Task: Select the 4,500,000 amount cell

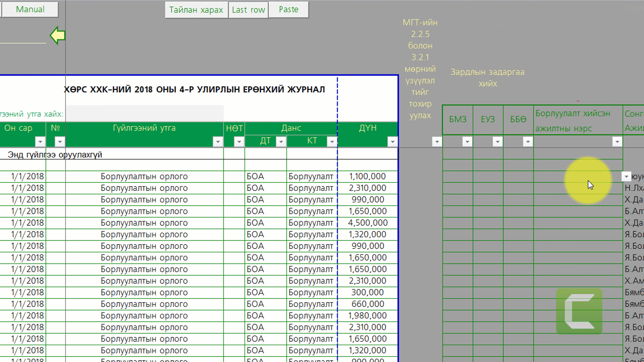Action: pos(368,223)
